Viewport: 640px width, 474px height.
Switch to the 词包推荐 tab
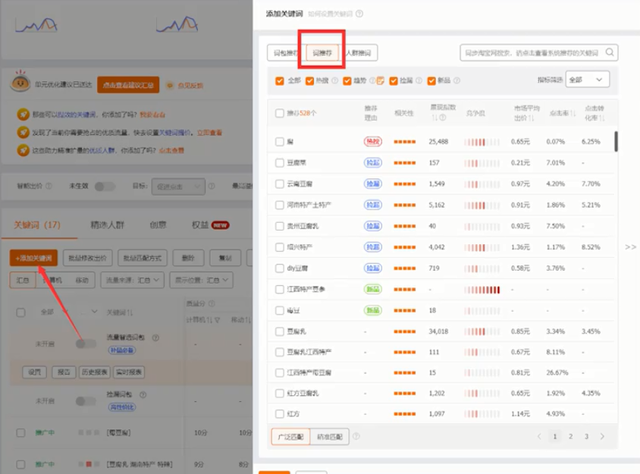click(x=285, y=53)
